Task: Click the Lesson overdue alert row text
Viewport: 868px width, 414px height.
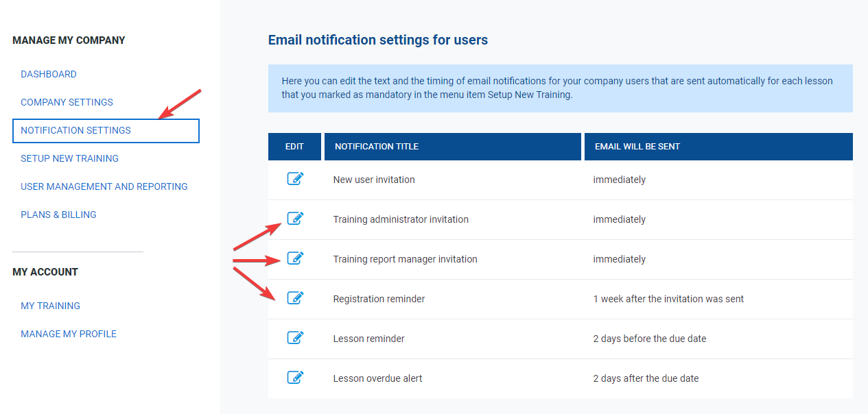Action: click(x=377, y=378)
